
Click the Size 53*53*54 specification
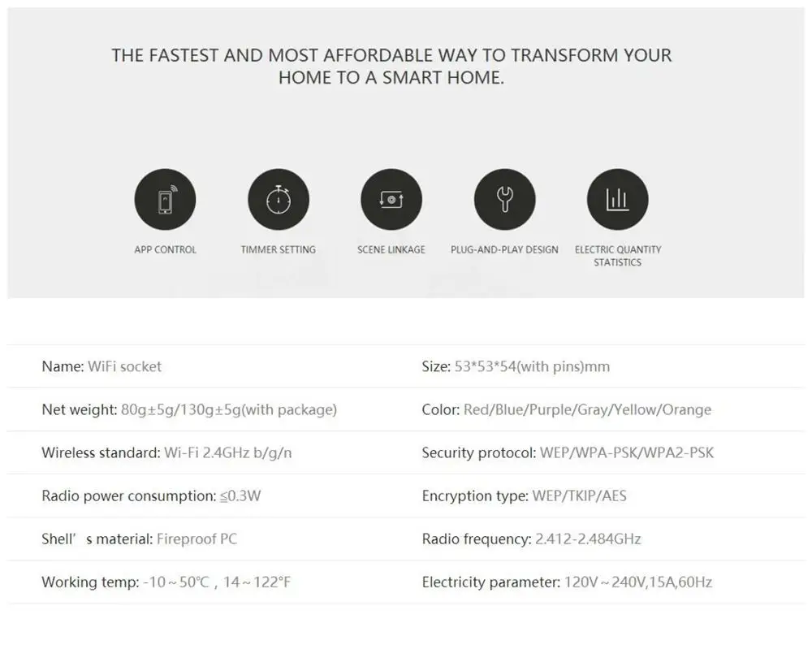(x=516, y=367)
